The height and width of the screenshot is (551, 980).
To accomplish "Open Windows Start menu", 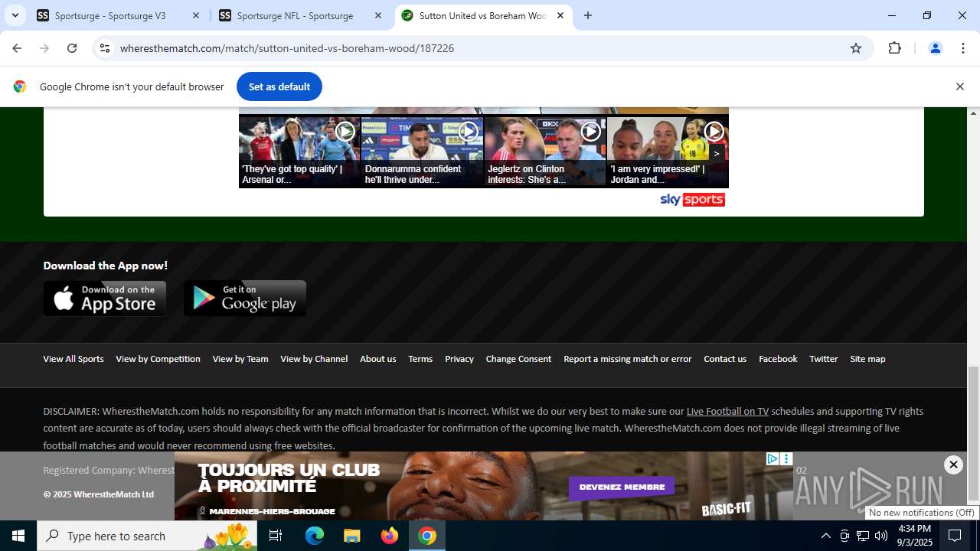I will coord(18,536).
